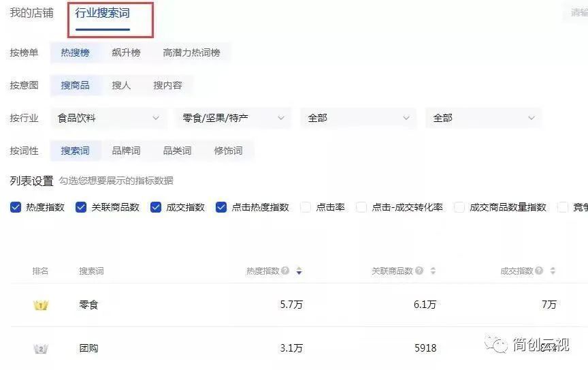Sort by 热度指数 column arrows
Image resolution: width=588 pixels, height=370 pixels.
[x=299, y=271]
